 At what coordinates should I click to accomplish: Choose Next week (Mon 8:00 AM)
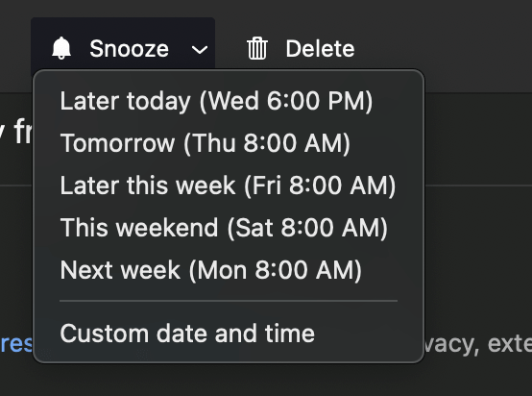(229, 270)
